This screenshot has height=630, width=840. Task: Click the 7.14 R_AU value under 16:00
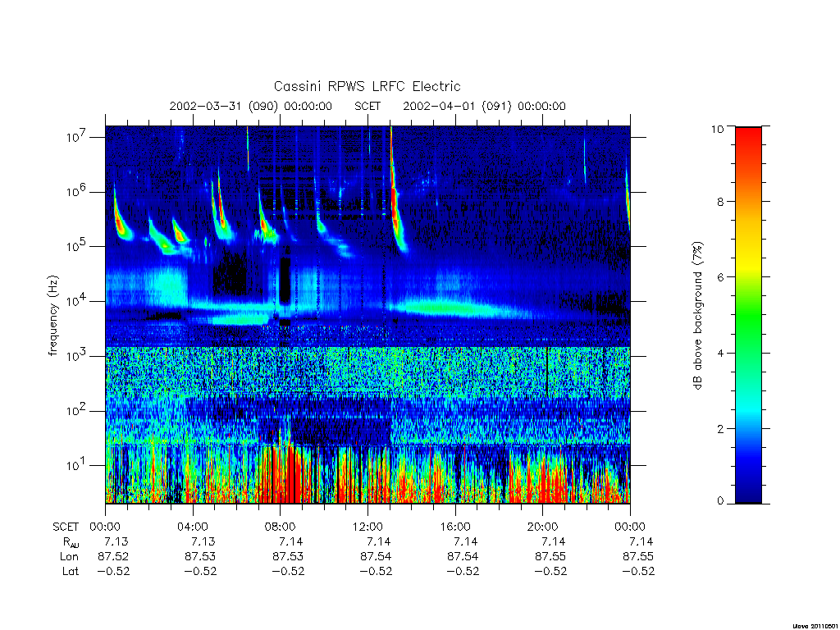point(466,541)
